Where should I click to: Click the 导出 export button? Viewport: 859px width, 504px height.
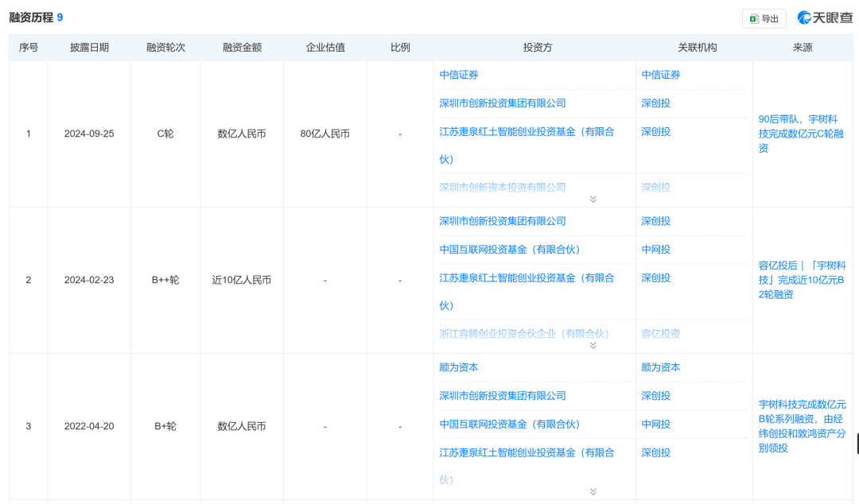[764, 18]
